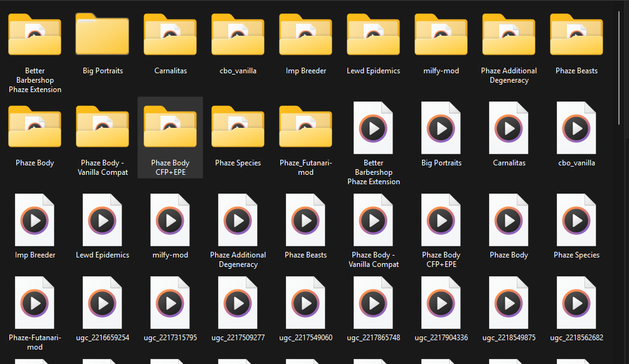This screenshot has height=364, width=629.
Task: Select the ugc_2218549875 file label
Action: pos(509,338)
